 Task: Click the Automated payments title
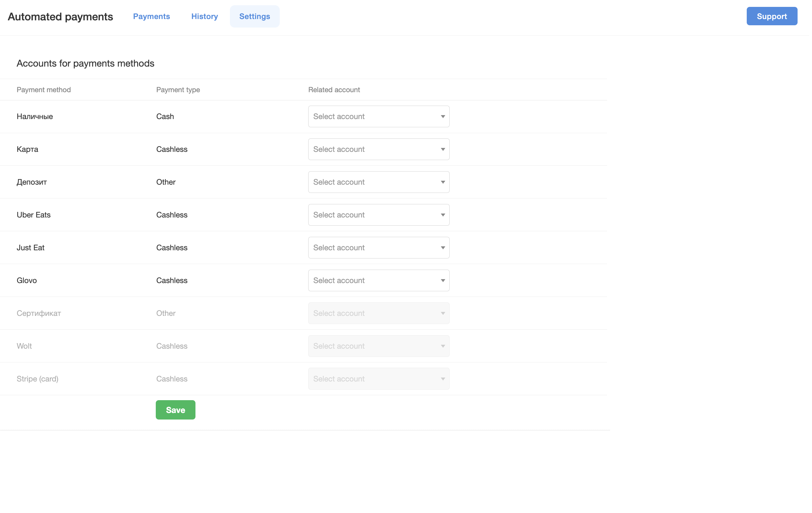coord(60,16)
